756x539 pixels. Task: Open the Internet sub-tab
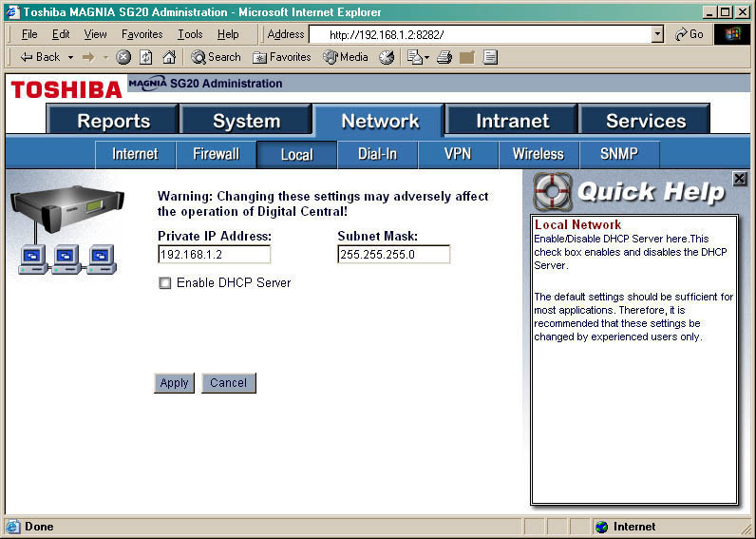coord(135,154)
